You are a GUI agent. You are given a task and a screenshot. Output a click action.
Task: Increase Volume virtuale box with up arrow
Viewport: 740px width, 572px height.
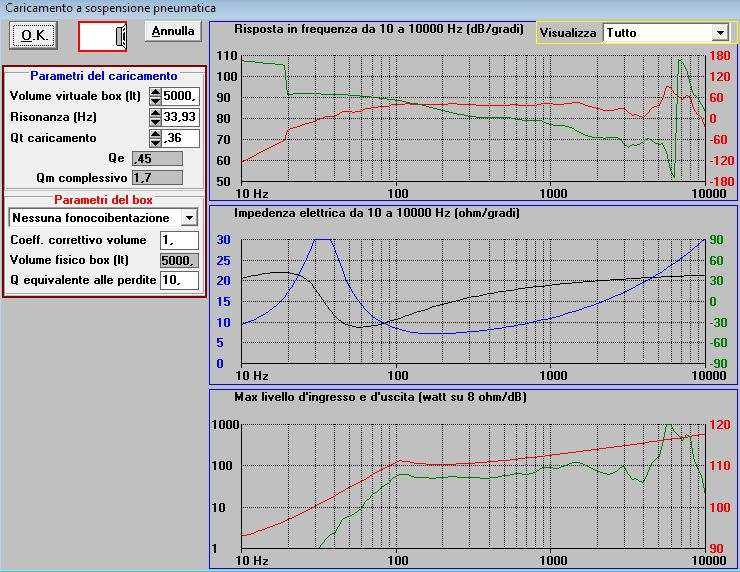[155, 92]
